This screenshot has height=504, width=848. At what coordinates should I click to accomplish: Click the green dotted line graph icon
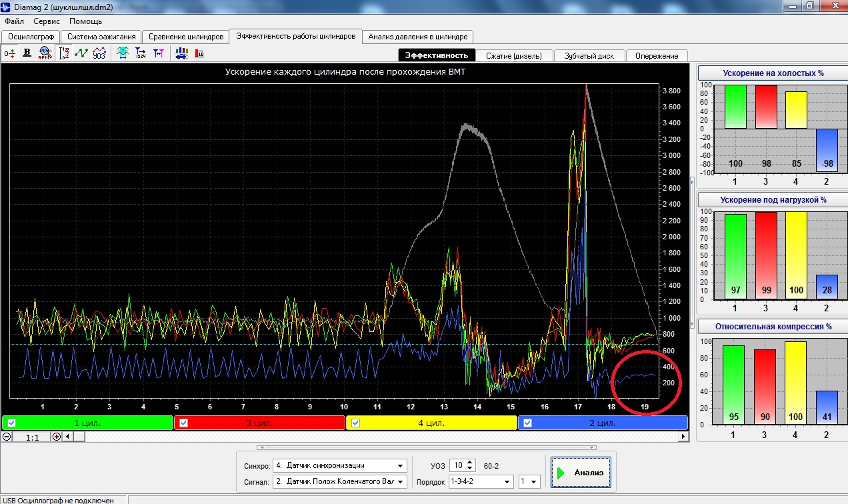(81, 53)
